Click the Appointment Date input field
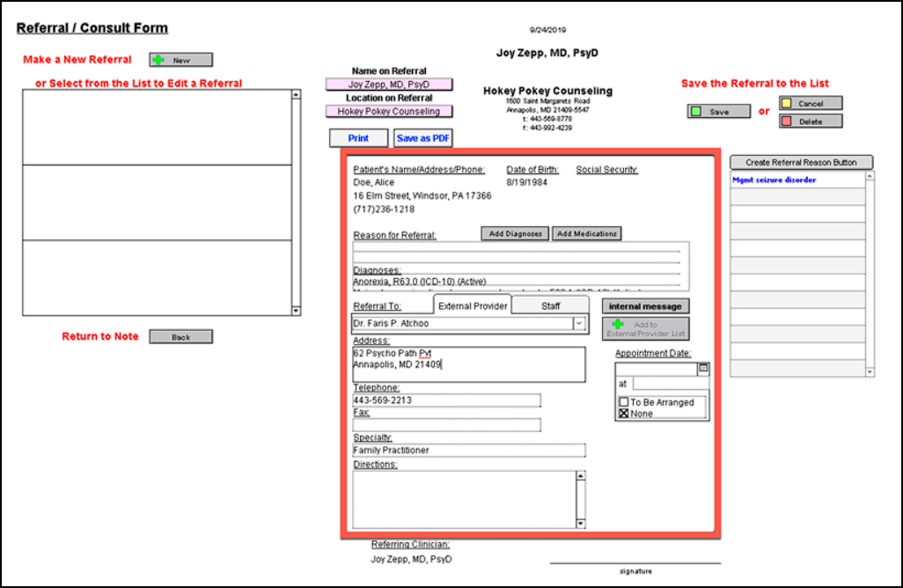The image size is (903, 588). 657,369
